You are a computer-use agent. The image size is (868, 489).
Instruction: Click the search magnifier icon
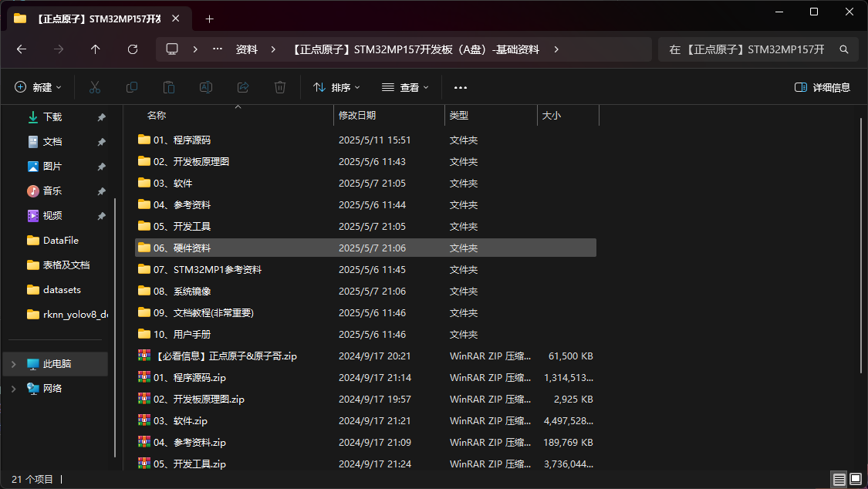(843, 49)
